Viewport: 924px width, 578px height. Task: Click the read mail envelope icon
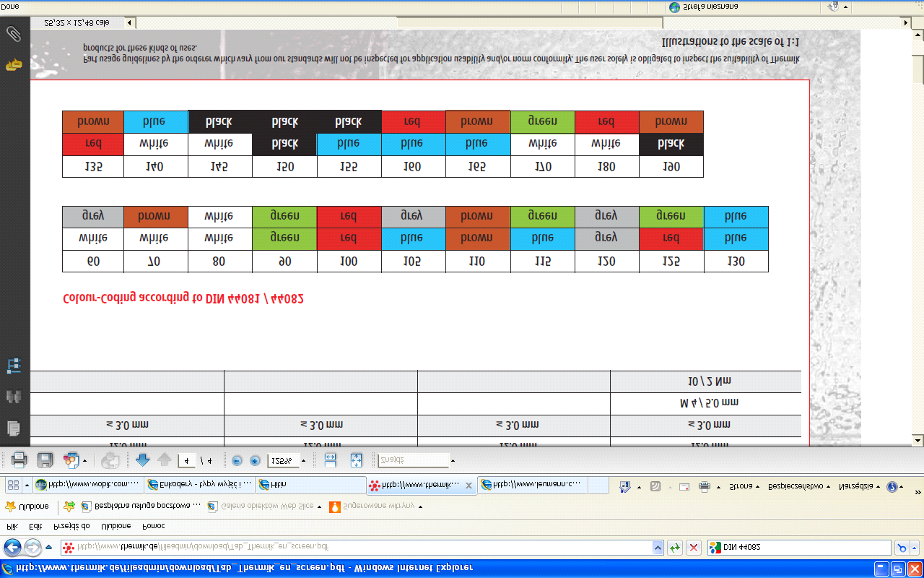pyautogui.click(x=684, y=486)
